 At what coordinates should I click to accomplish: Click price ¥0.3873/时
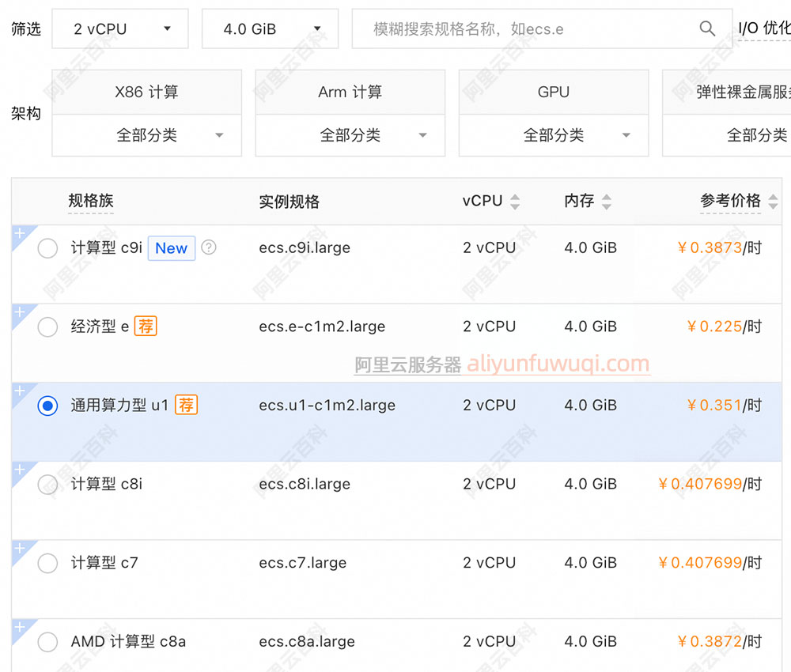pyautogui.click(x=719, y=247)
